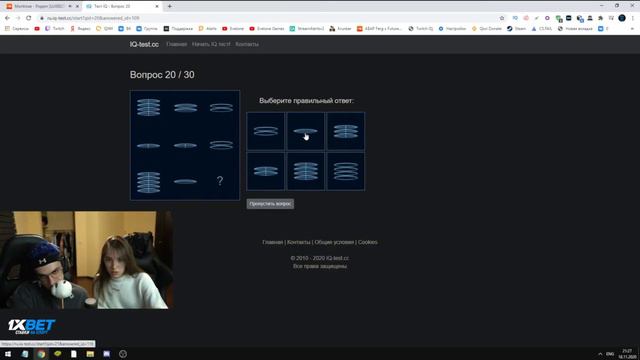
Task: Open the Chrome three-dot menu
Action: [633, 18]
